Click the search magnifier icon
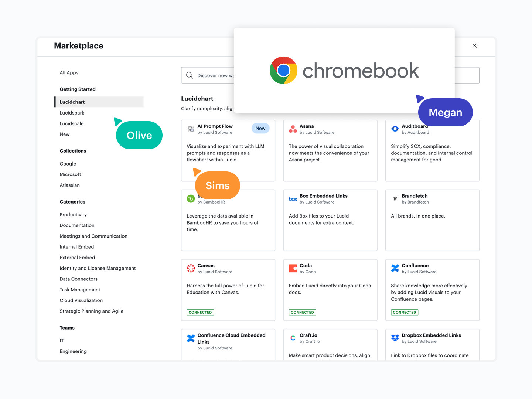532x399 pixels. 190,75
